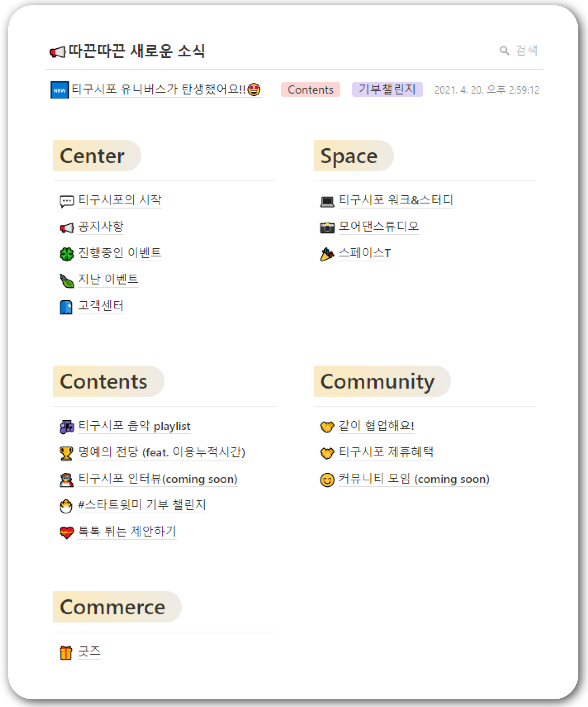This screenshot has height=707, width=588.
Task: Select the purple 기부챌린지 tag
Action: (x=387, y=89)
